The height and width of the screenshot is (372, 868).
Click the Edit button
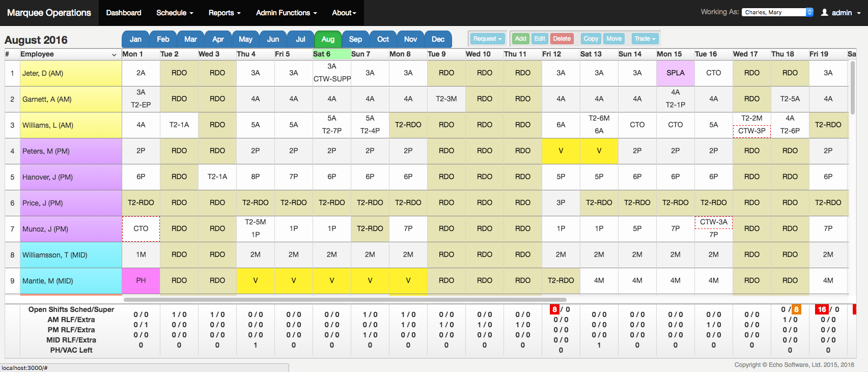(x=540, y=39)
